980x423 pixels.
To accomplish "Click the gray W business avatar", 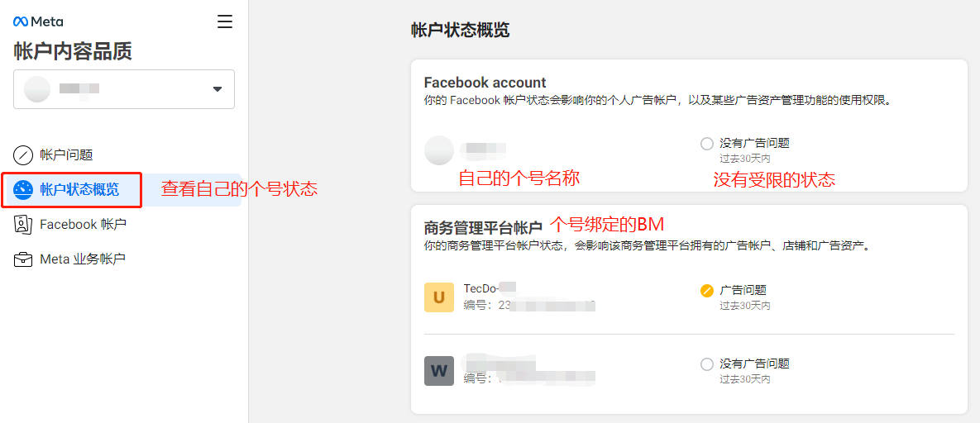I will point(439,371).
